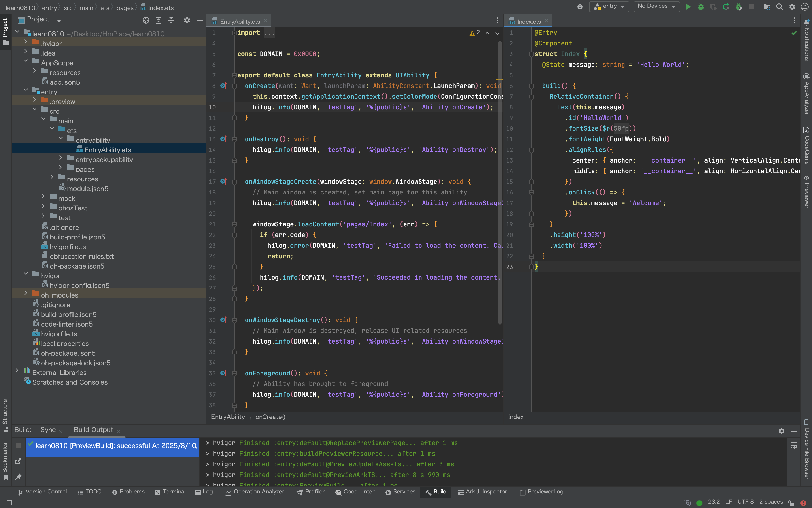Fold the onCreate method using gutter toggle

click(235, 86)
